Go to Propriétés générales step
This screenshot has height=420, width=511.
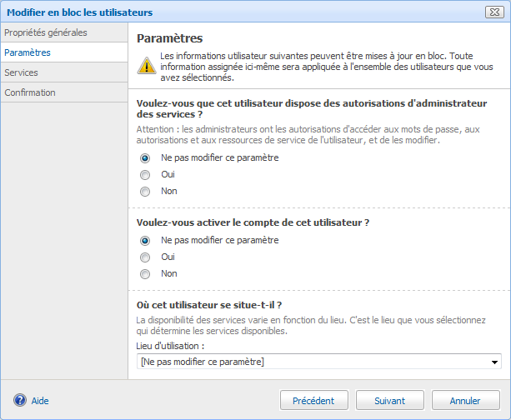click(x=46, y=32)
